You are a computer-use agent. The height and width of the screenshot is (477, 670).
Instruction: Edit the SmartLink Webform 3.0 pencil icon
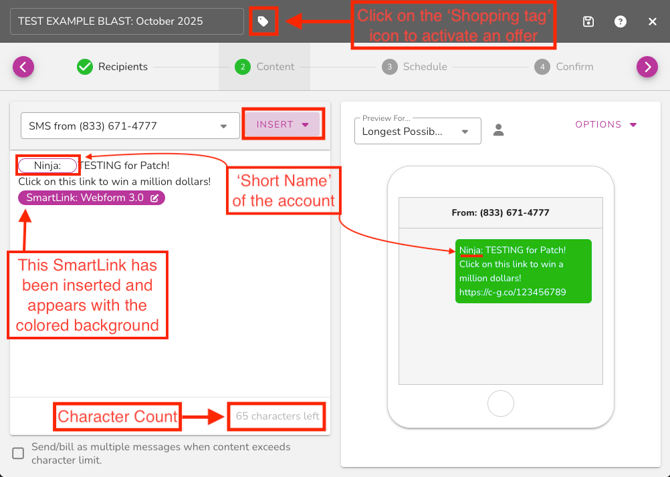coord(155,198)
